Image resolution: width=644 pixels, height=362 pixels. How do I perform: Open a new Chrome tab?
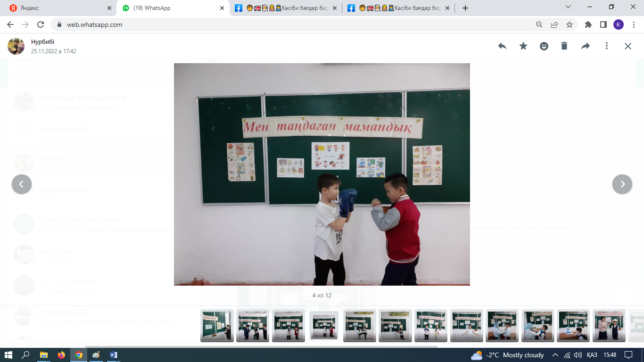[465, 8]
